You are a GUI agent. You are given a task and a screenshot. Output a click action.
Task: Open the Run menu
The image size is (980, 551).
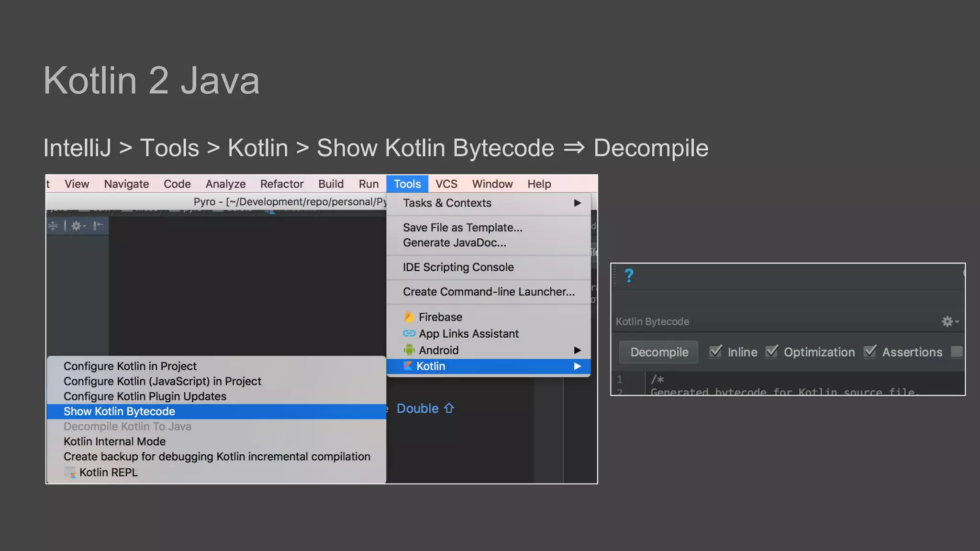click(x=368, y=184)
